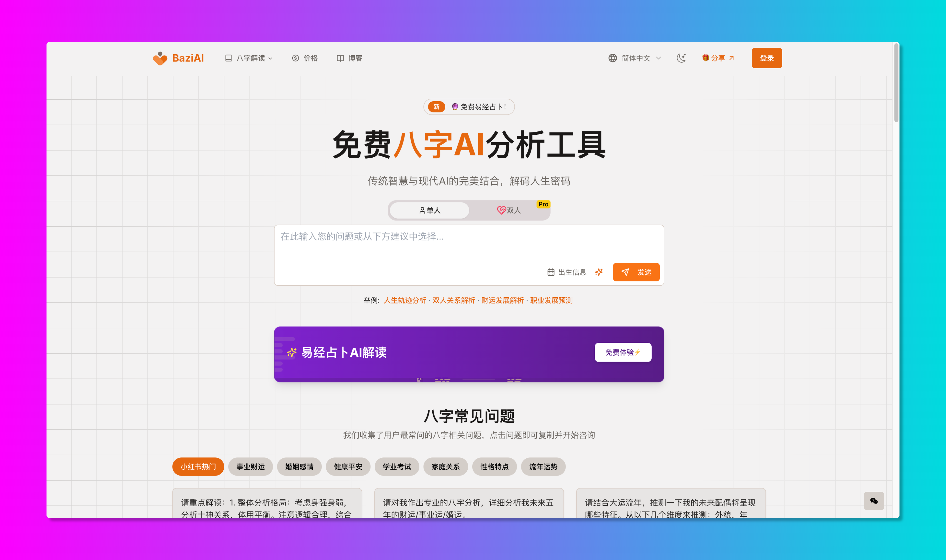Open the WeChat contact floating icon

(874, 501)
